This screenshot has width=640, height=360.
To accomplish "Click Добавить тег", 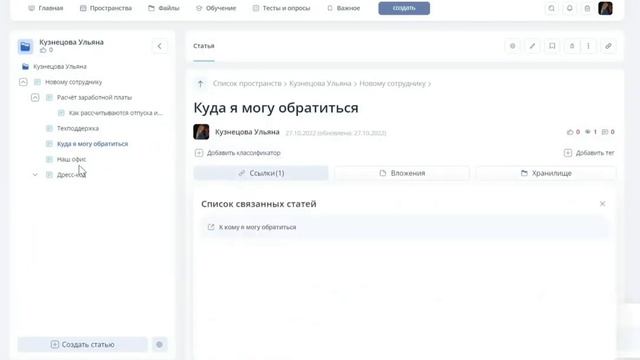I will [589, 153].
